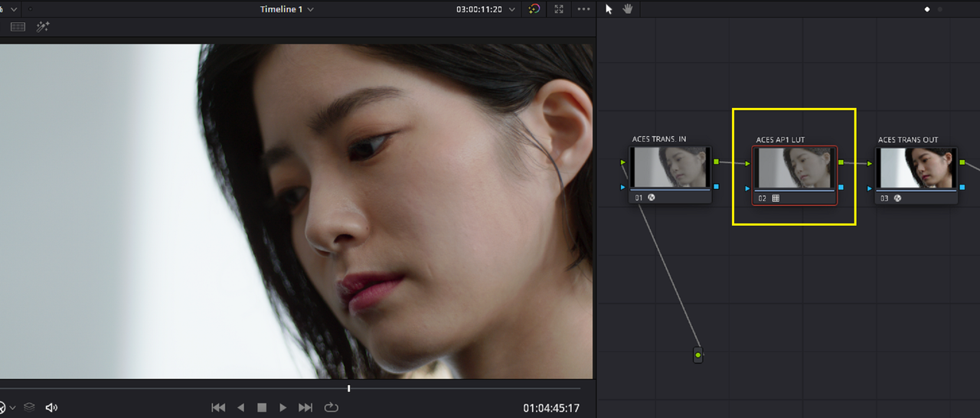Jump to first frame button
The width and height of the screenshot is (980, 418).
pyautogui.click(x=218, y=408)
